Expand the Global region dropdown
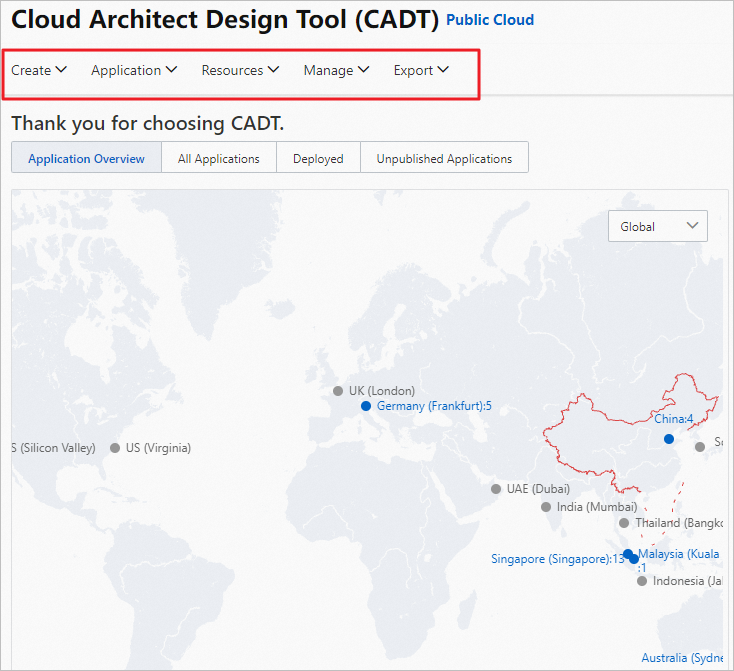 (658, 226)
